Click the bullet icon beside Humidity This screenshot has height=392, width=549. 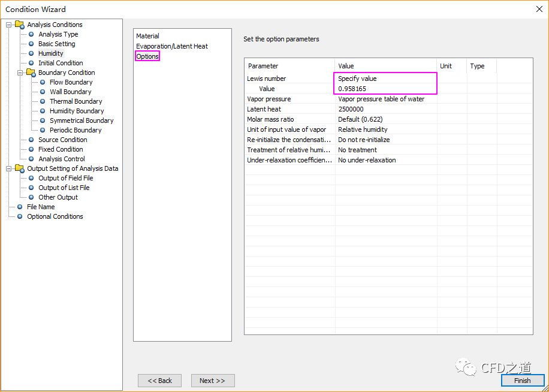click(31, 53)
